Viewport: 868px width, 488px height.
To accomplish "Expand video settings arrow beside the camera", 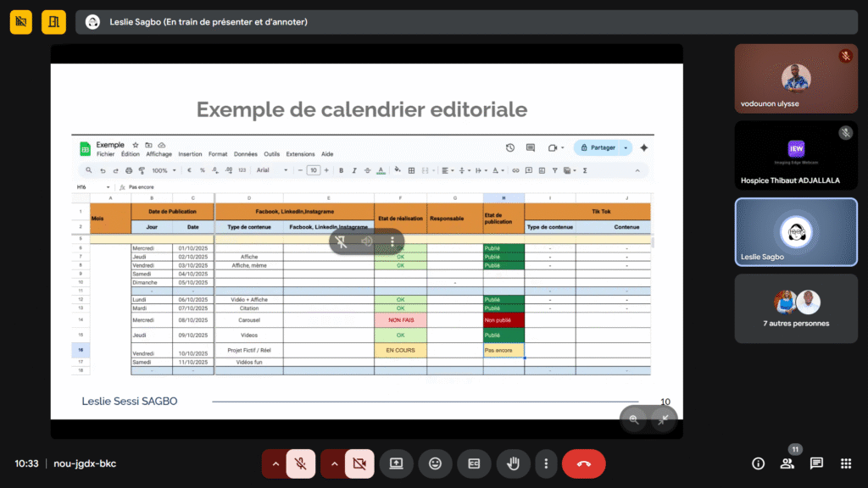I will click(x=333, y=463).
